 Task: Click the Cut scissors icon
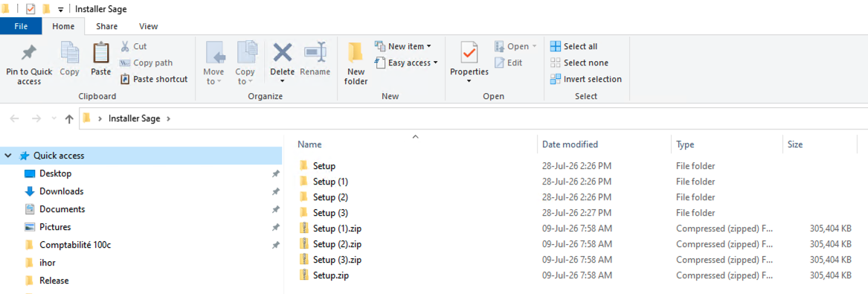tap(124, 46)
